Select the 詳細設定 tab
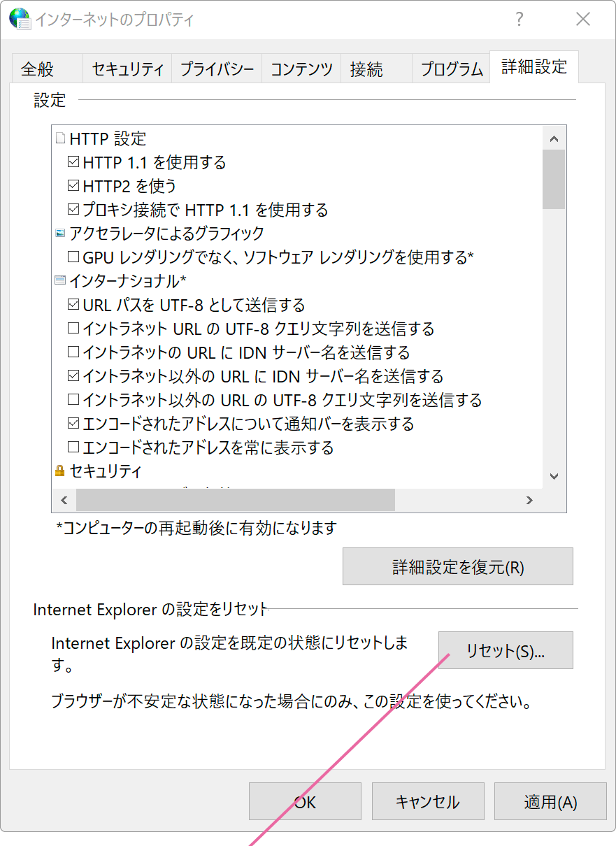The height and width of the screenshot is (846, 616). point(534,67)
